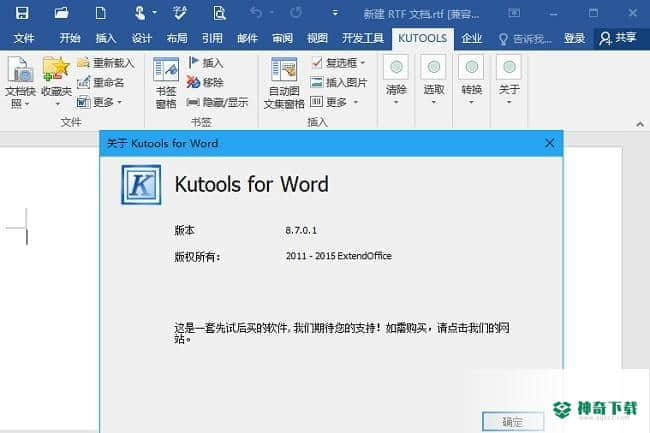Image resolution: width=650 pixels, height=433 pixels.
Task: Click the 共享 share button
Action: point(618,39)
